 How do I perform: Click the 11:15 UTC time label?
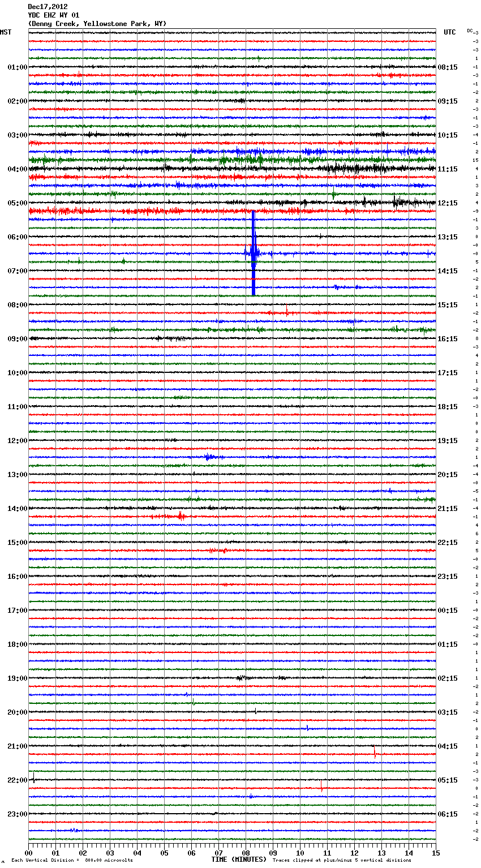(x=448, y=169)
